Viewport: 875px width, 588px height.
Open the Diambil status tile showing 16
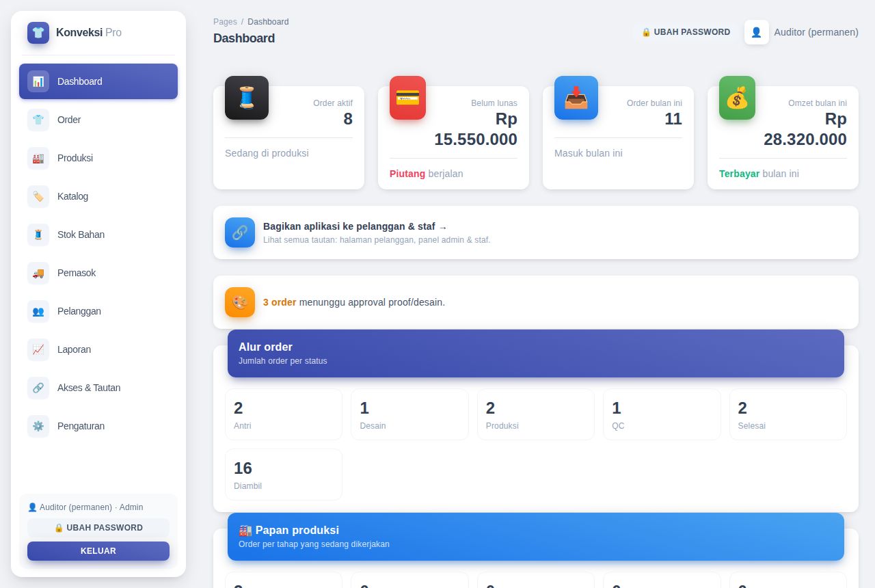point(284,475)
